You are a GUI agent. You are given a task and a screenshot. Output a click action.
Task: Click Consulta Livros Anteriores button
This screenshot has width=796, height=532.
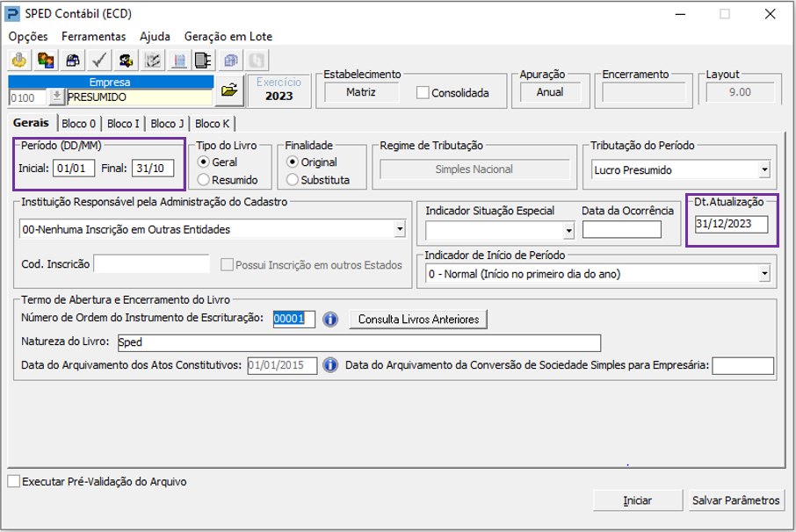pos(418,320)
